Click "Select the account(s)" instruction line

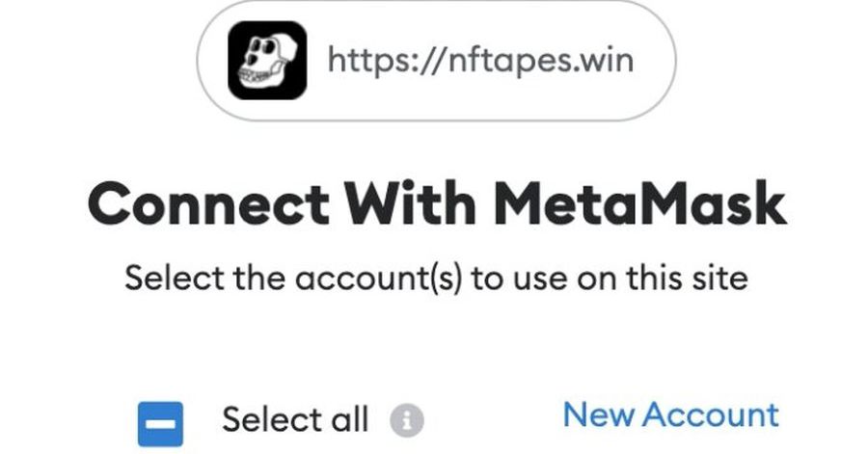click(x=436, y=279)
